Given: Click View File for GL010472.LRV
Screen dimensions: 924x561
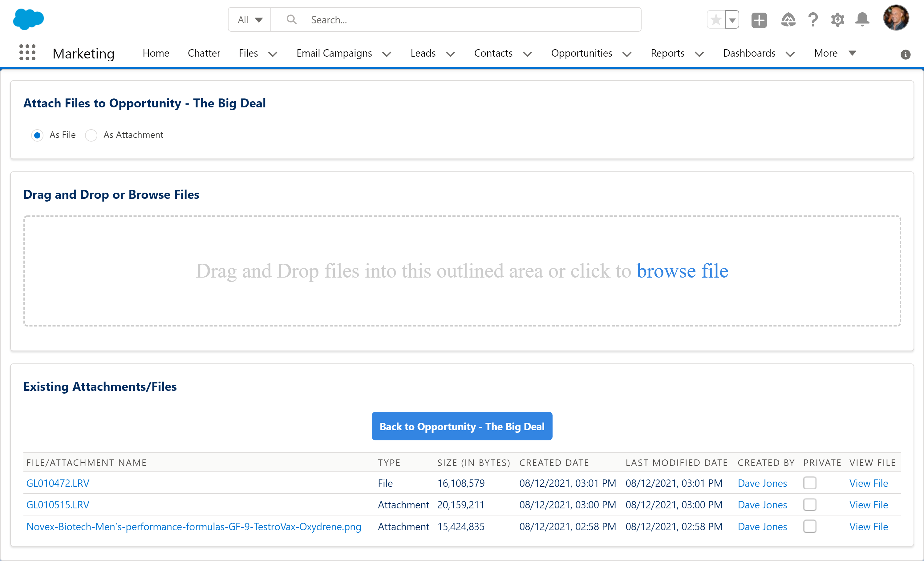Looking at the screenshot, I should [869, 483].
